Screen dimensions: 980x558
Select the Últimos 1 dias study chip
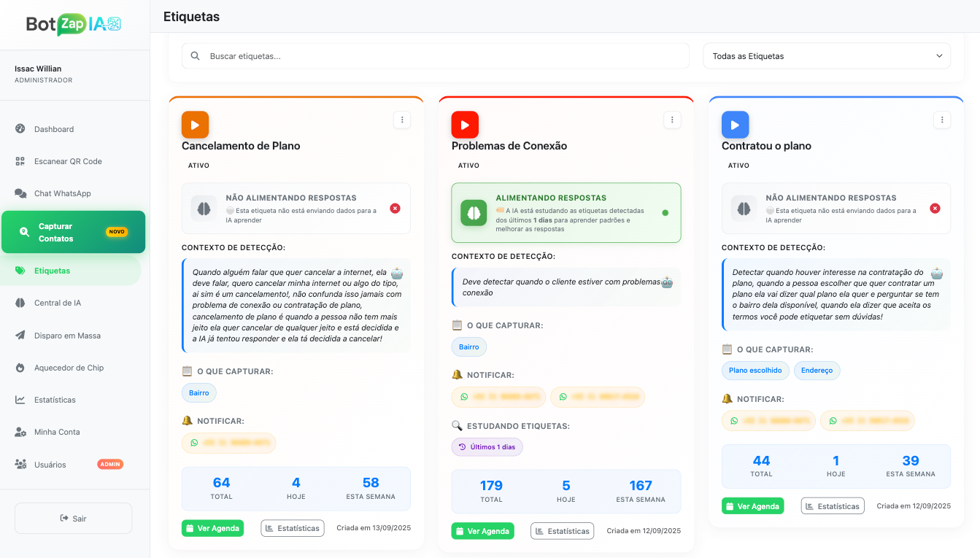(487, 446)
